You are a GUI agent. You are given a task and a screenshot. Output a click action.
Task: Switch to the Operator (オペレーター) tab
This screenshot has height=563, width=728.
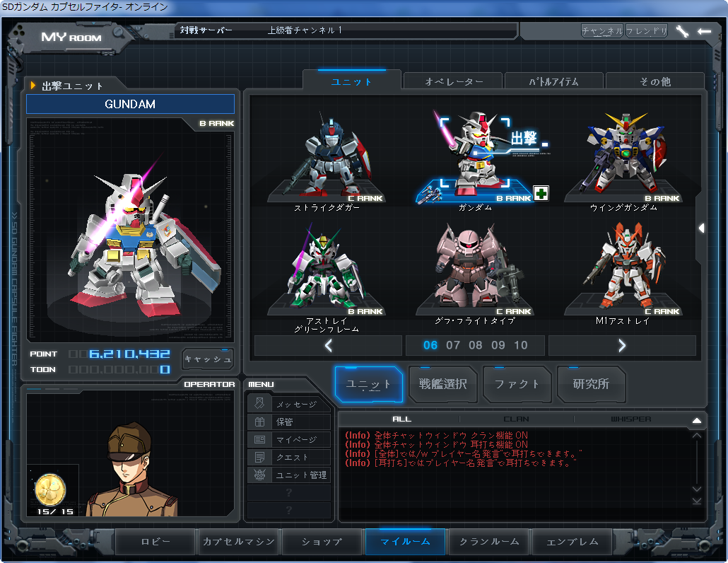click(x=453, y=82)
